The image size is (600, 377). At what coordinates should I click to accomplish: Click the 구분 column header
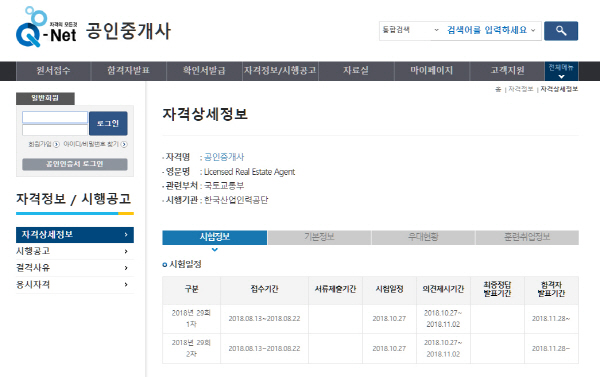pos(191,290)
